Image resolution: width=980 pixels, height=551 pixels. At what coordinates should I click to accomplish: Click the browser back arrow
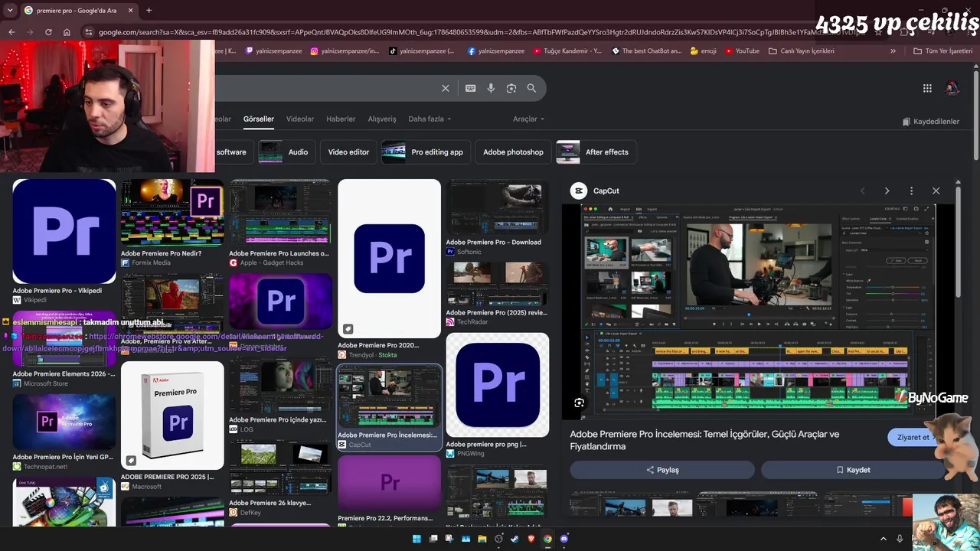point(11,32)
